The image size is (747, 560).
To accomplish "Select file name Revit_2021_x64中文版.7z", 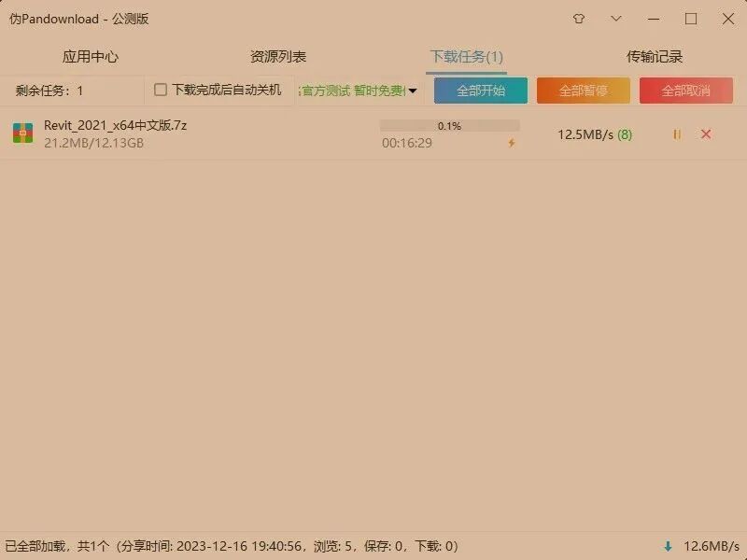I will [115, 125].
